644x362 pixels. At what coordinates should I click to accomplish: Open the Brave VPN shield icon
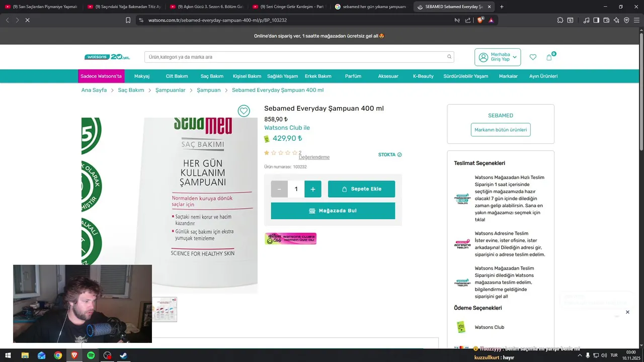click(626, 20)
